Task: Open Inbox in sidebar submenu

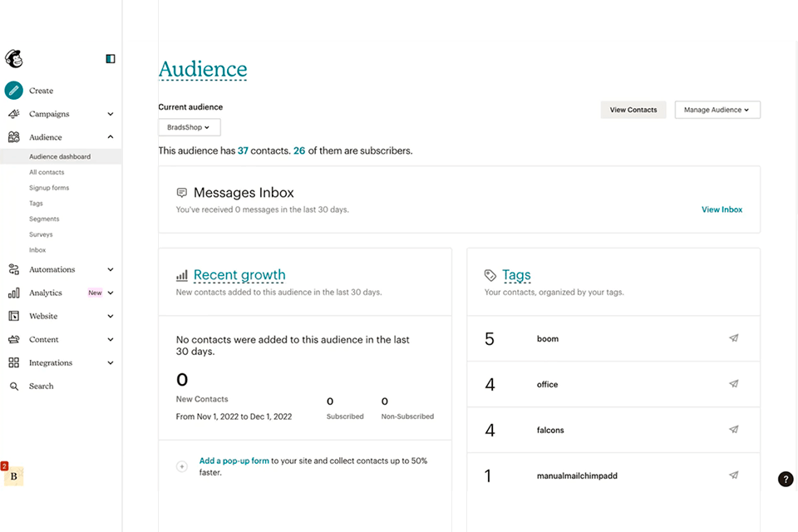Action: coord(37,250)
